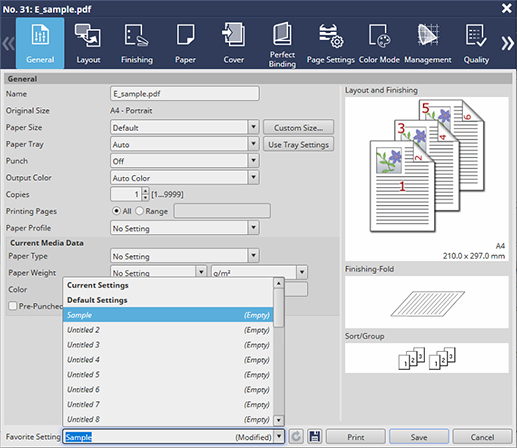Image resolution: width=517 pixels, height=448 pixels.
Task: Click the favorites list scrollbar down arrow
Action: (x=279, y=420)
